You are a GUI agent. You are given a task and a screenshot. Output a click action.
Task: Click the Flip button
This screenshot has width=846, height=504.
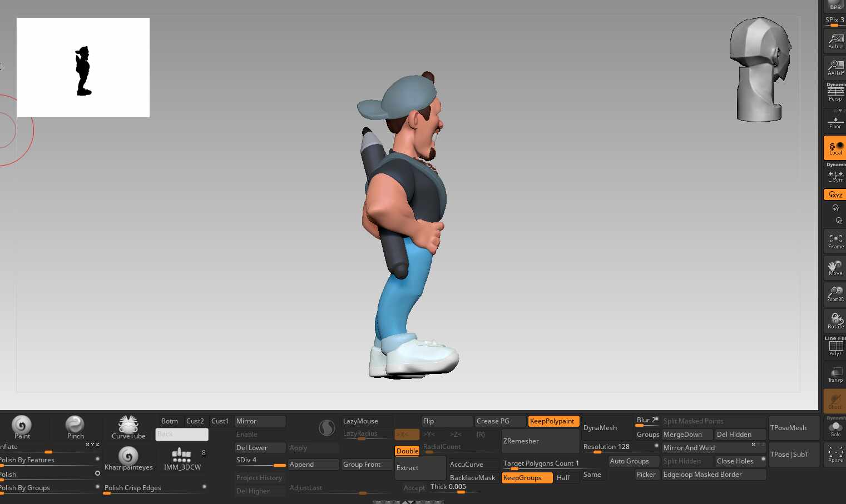(447, 421)
